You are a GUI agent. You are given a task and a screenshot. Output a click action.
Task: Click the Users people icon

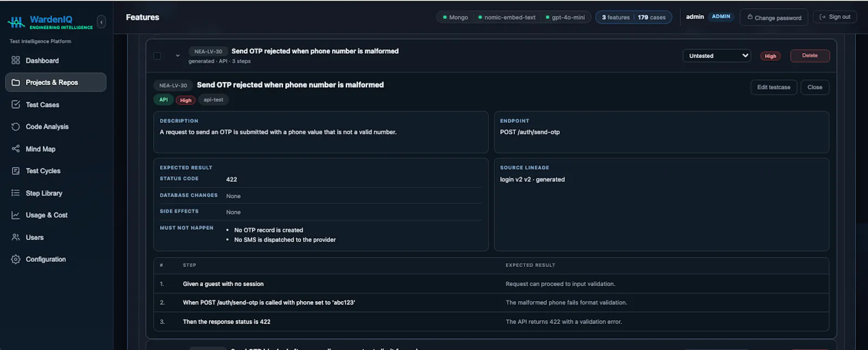(x=16, y=237)
